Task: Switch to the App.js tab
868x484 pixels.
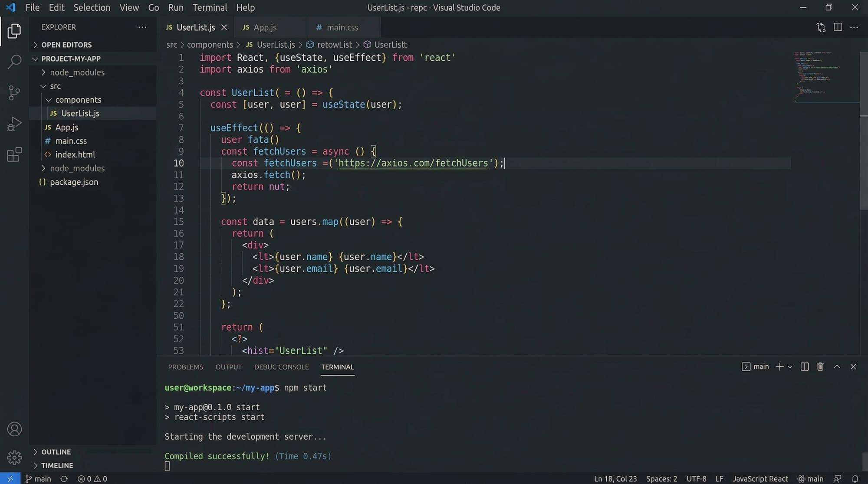Action: click(x=265, y=27)
